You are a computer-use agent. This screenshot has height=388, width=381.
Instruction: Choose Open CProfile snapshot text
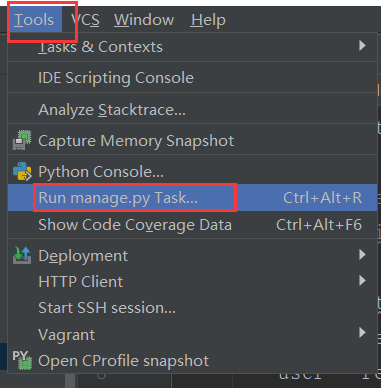[123, 361]
